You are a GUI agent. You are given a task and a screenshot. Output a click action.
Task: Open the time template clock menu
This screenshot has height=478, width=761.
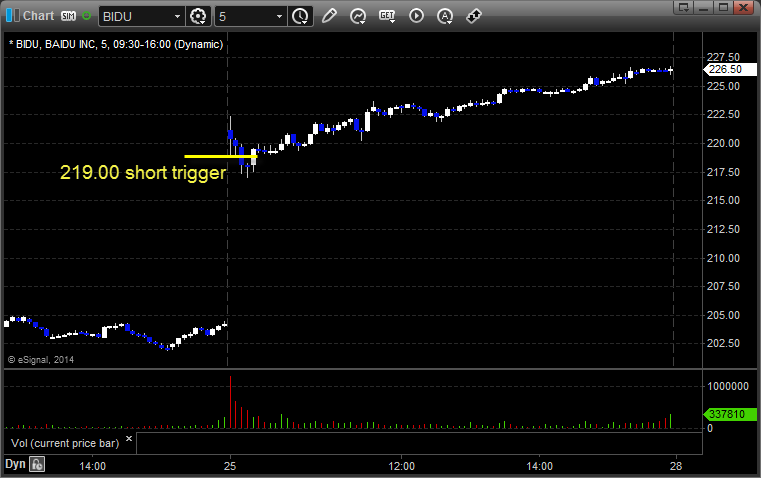[x=300, y=16]
